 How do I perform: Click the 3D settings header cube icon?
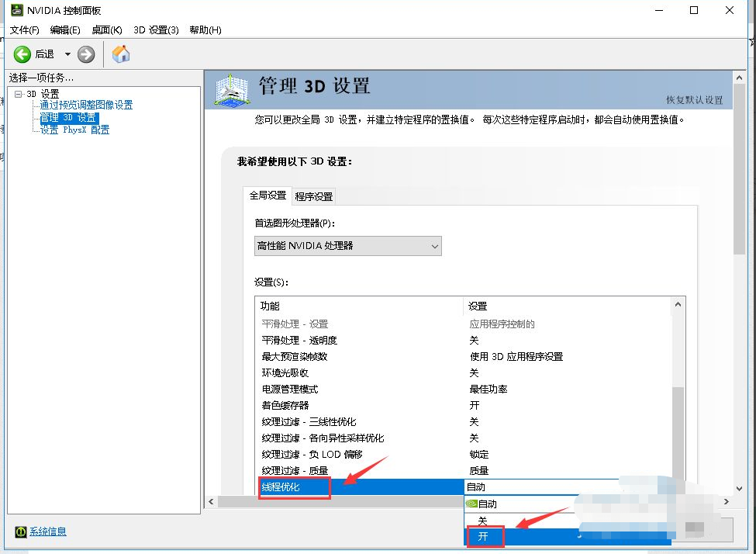point(231,90)
